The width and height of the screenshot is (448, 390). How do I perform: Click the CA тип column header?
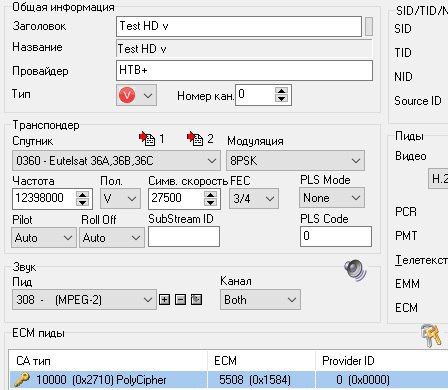point(108,361)
